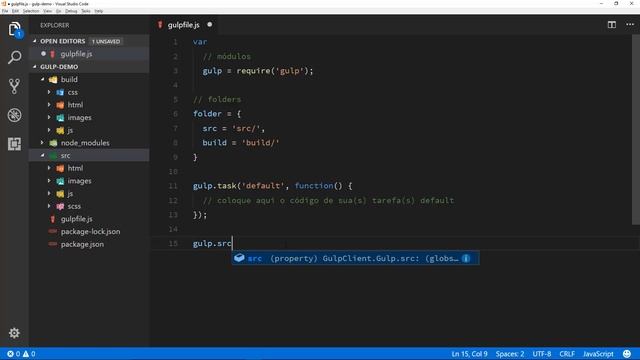Click UTF-8 encoding in status bar
640x360 pixels.
(x=542, y=354)
